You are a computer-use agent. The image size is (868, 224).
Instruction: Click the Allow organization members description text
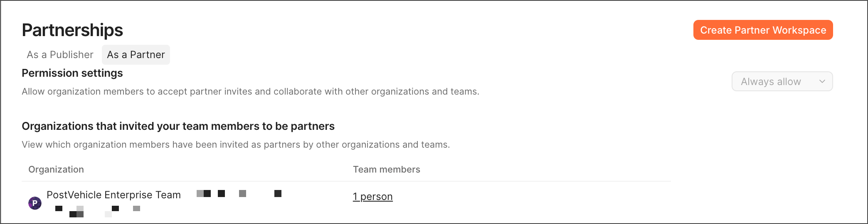[x=250, y=92]
